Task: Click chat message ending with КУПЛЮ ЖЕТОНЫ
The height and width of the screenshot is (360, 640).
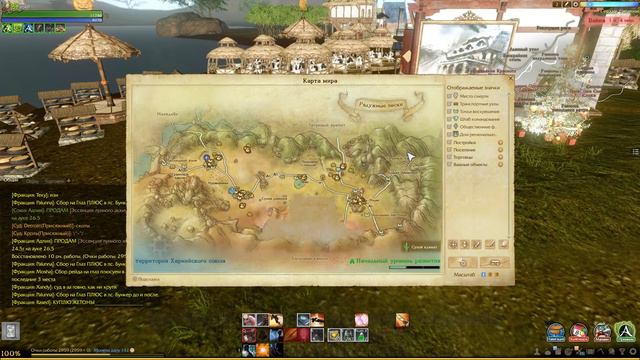Action: [53, 302]
